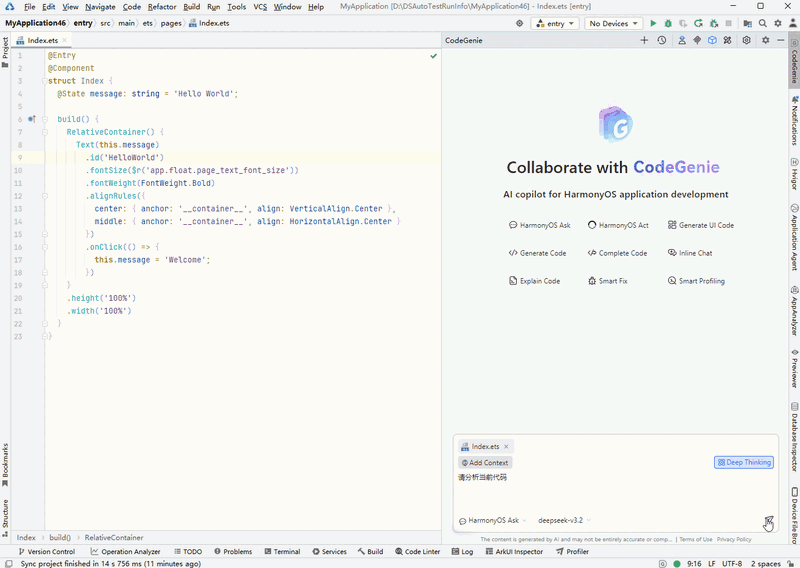Open the Privacy Policy link
Image resolution: width=800 pixels, height=568 pixels.
(734, 539)
